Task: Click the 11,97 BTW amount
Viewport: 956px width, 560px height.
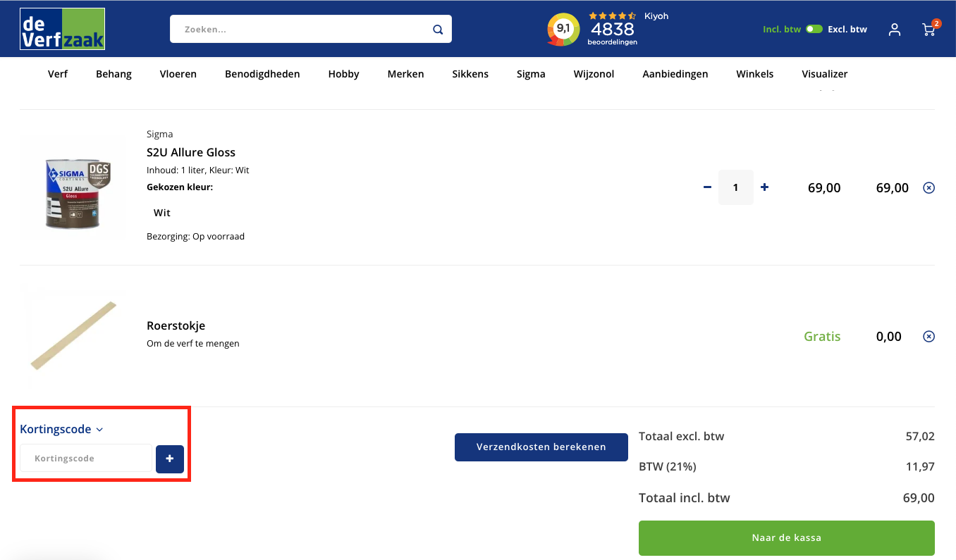Action: pos(920,466)
